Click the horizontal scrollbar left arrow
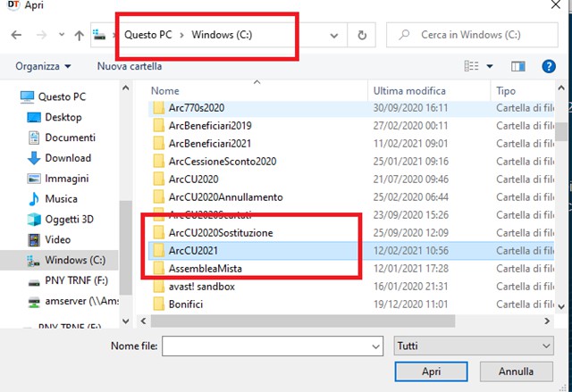The image size is (572, 392). [x=143, y=321]
